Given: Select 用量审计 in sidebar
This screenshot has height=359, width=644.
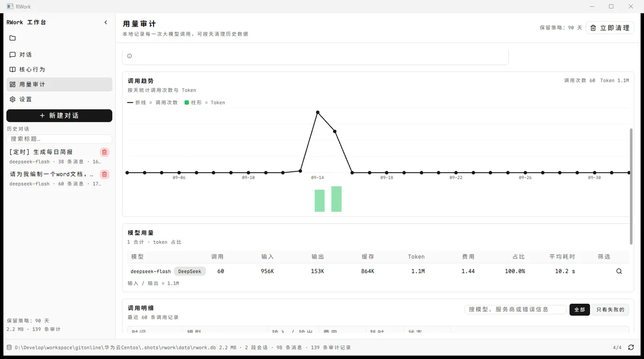Looking at the screenshot, I should click(59, 84).
